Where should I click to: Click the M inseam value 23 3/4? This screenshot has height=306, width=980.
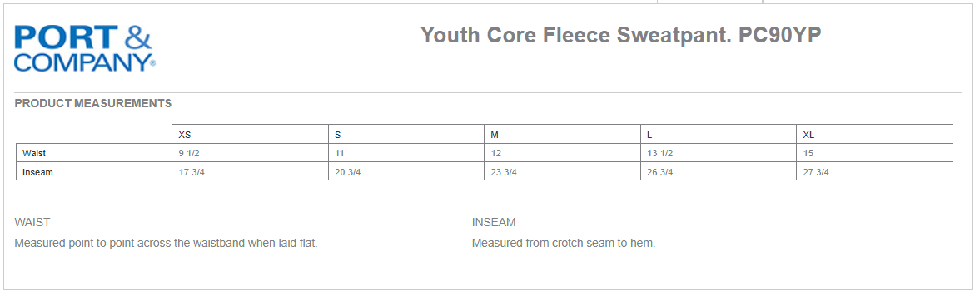click(x=504, y=172)
